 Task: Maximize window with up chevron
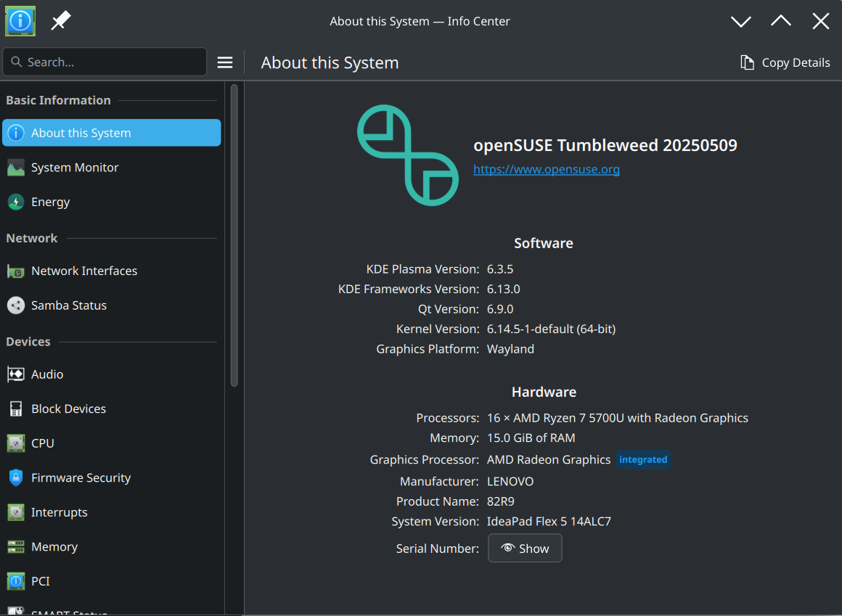pos(781,22)
